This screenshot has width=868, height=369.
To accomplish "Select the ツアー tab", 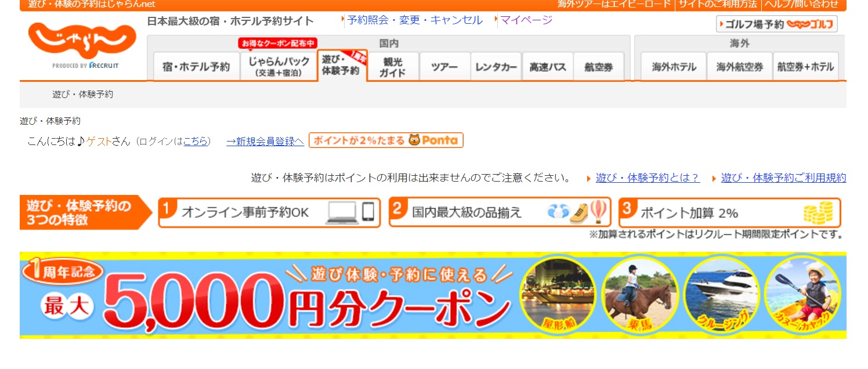I will 445,67.
